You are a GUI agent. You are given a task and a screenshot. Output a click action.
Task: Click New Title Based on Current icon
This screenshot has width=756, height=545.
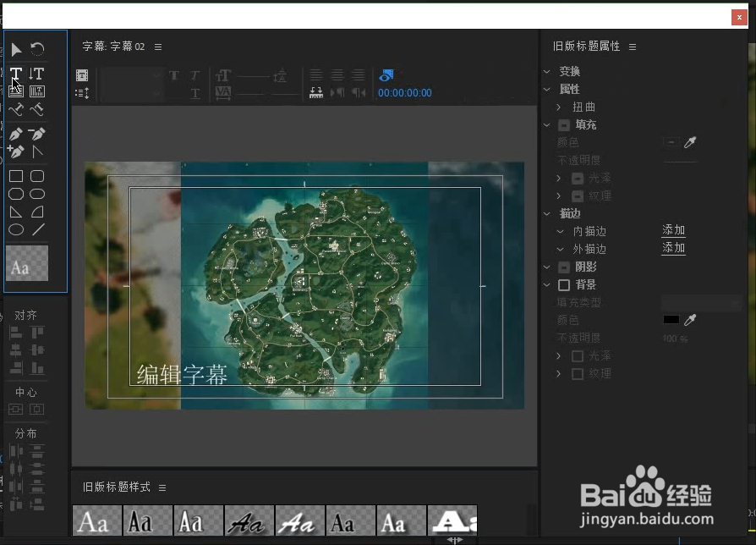[82, 75]
